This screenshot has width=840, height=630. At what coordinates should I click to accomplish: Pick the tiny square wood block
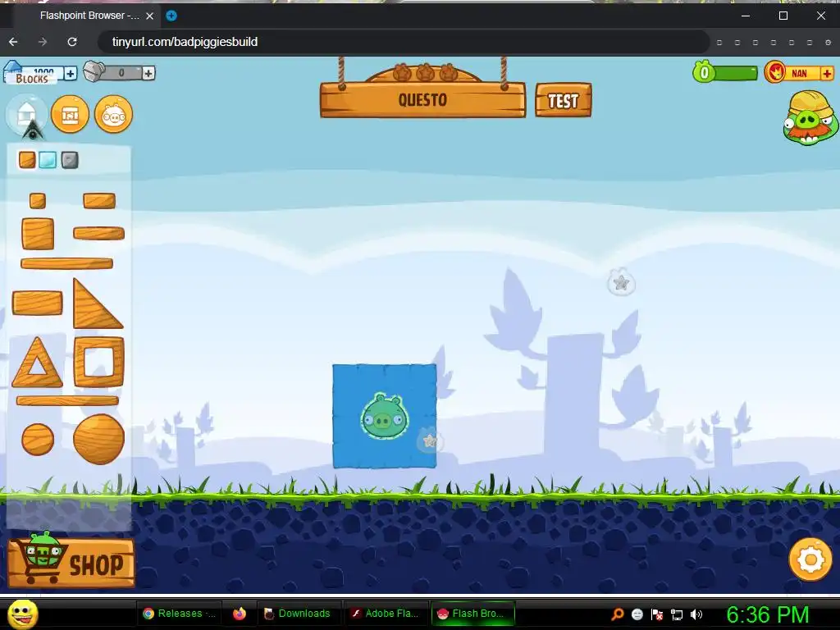[x=38, y=201]
